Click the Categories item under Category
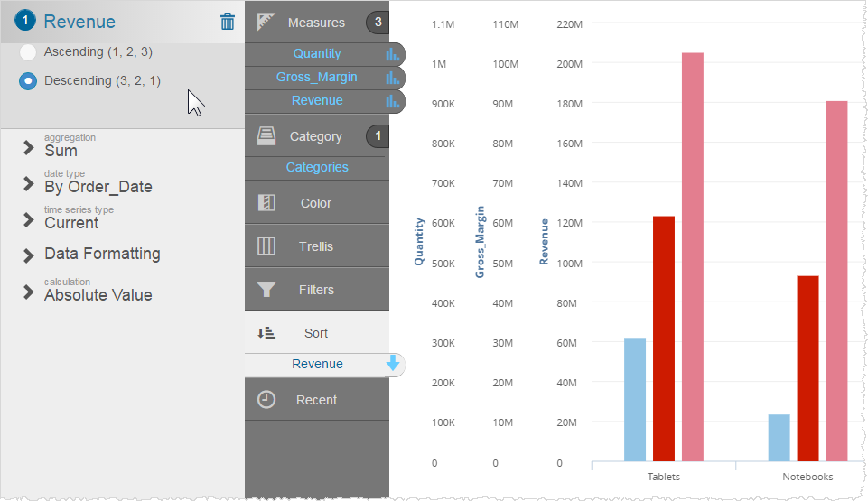 coord(317,167)
